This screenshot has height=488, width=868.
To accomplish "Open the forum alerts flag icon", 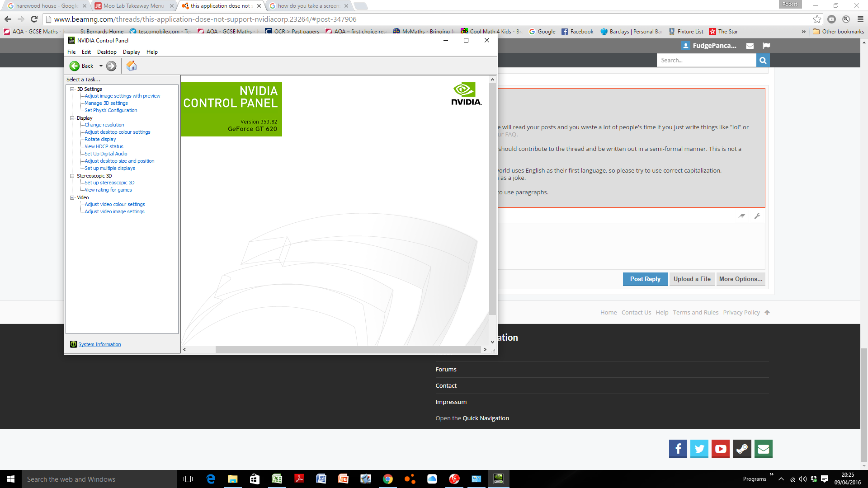I will [x=766, y=46].
